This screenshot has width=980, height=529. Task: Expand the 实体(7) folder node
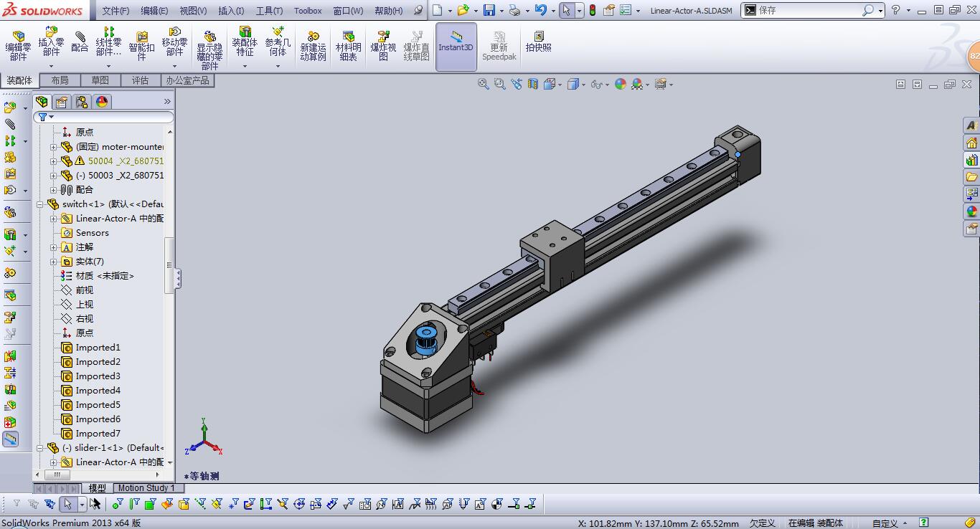(x=54, y=262)
